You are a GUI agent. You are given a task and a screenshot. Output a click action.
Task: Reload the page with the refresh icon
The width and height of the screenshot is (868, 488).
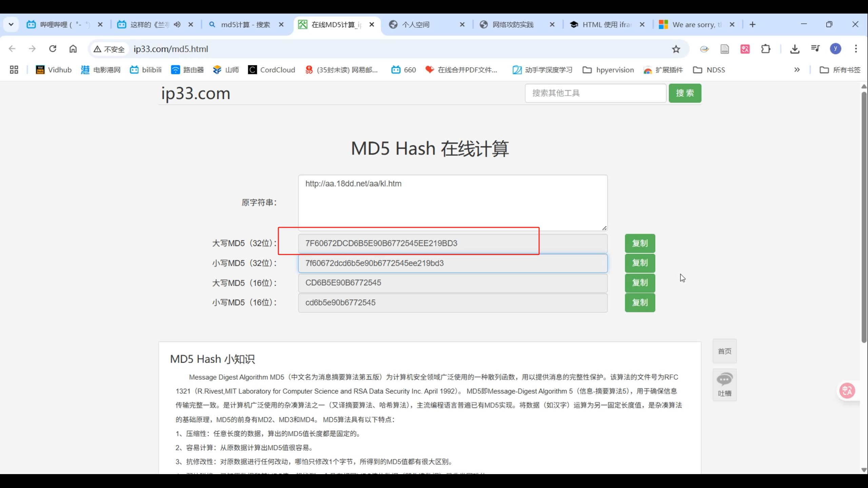[53, 49]
